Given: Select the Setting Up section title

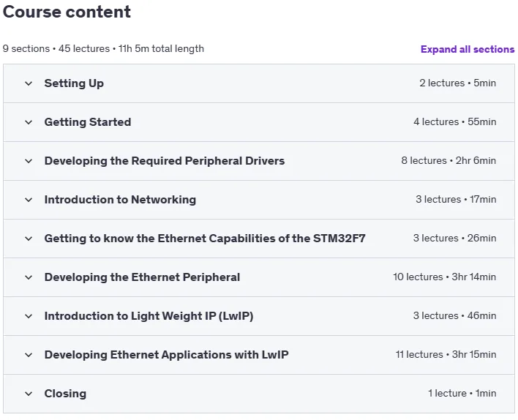Looking at the screenshot, I should [74, 83].
